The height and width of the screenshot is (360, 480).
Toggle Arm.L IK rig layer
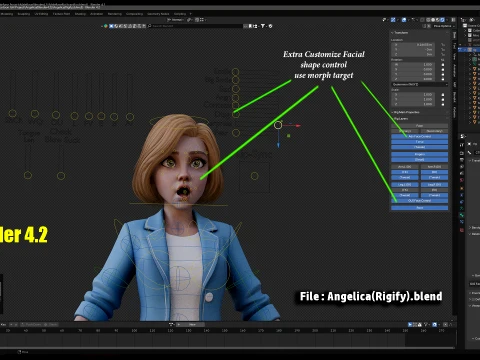(405, 166)
